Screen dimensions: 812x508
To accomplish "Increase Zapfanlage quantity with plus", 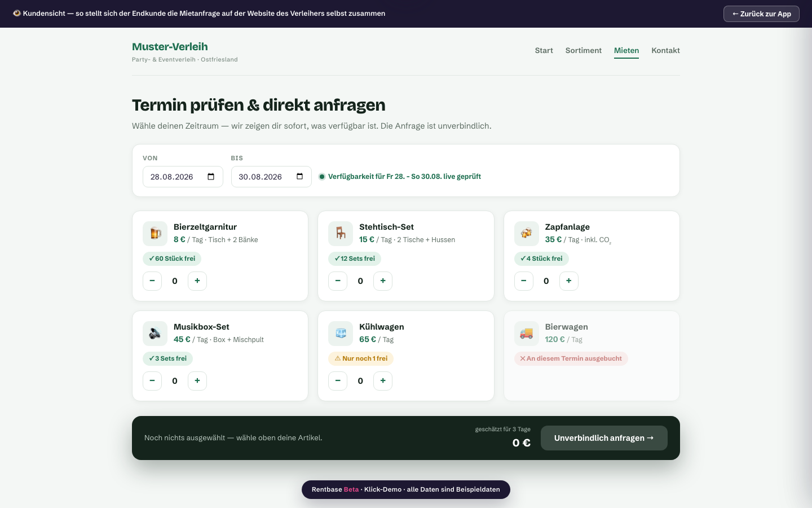I will (569, 281).
